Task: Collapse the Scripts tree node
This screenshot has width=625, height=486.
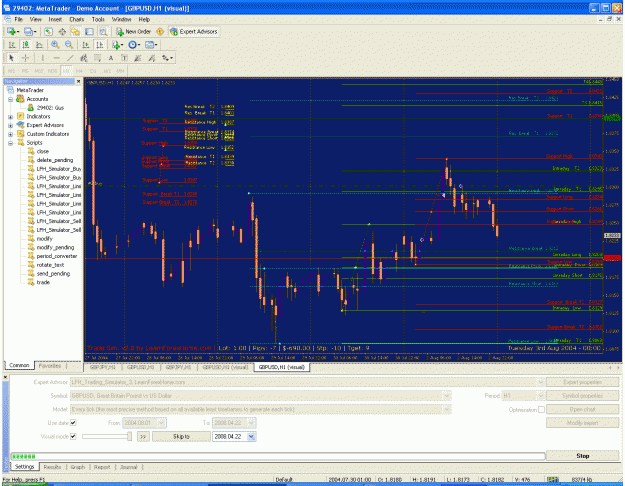Action: (x=11, y=143)
